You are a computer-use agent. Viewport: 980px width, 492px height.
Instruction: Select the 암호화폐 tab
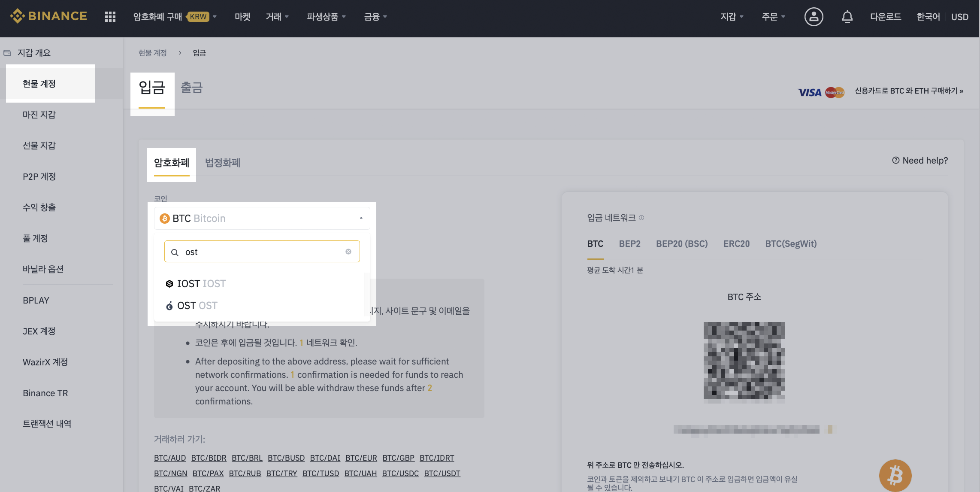172,163
